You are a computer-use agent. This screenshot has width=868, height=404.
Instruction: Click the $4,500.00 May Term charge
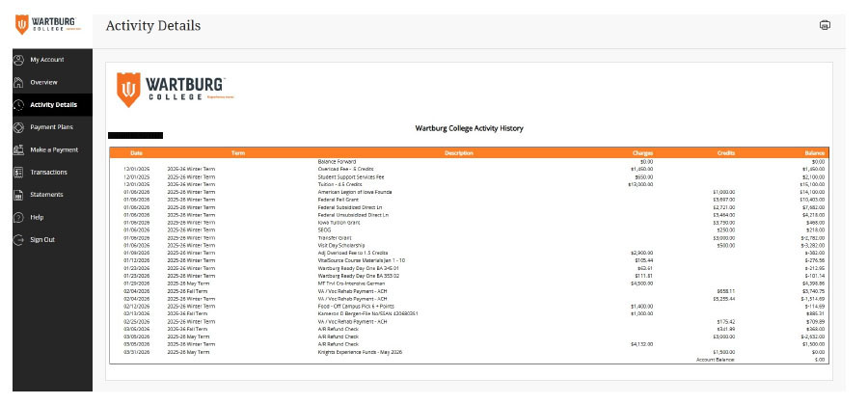tap(641, 283)
